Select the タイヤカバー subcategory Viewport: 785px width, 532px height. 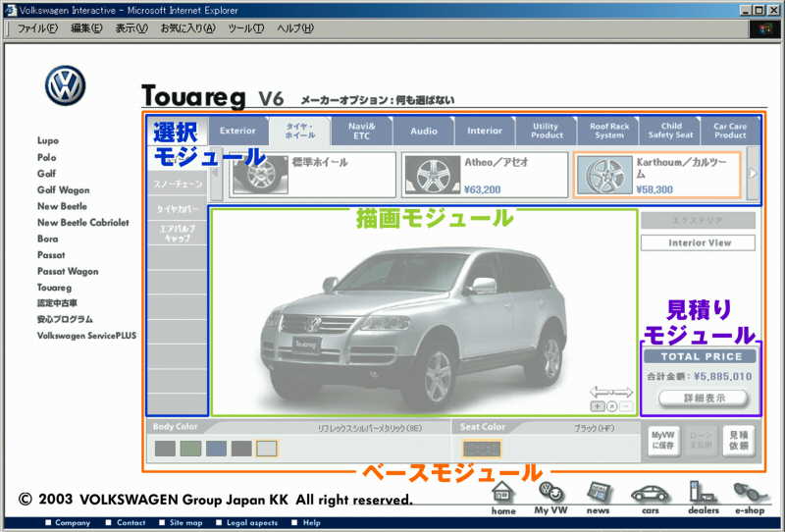coord(178,208)
